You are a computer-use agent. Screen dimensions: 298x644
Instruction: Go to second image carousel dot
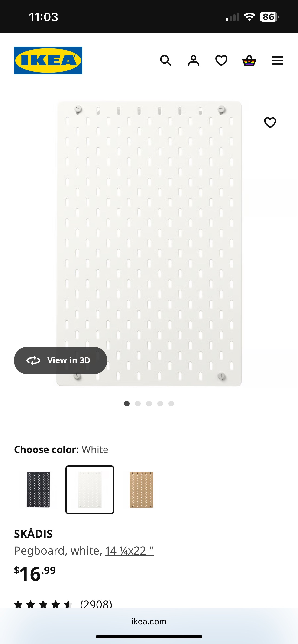click(138, 404)
